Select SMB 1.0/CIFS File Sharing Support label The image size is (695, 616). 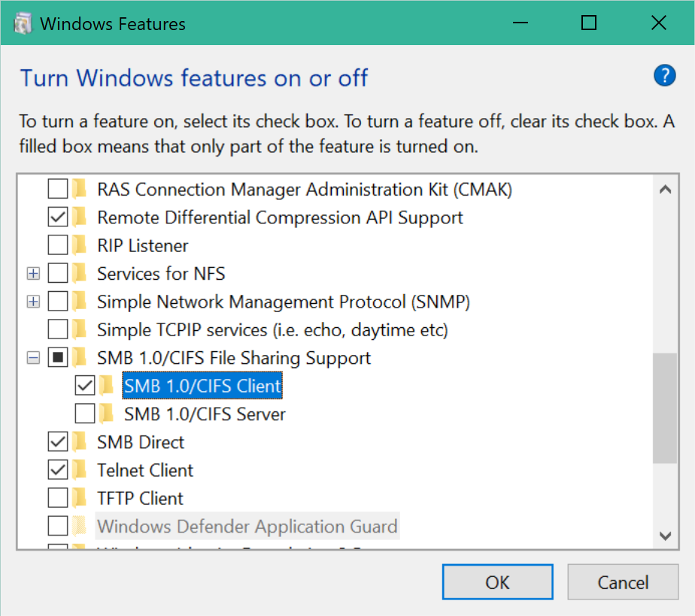[x=234, y=358]
